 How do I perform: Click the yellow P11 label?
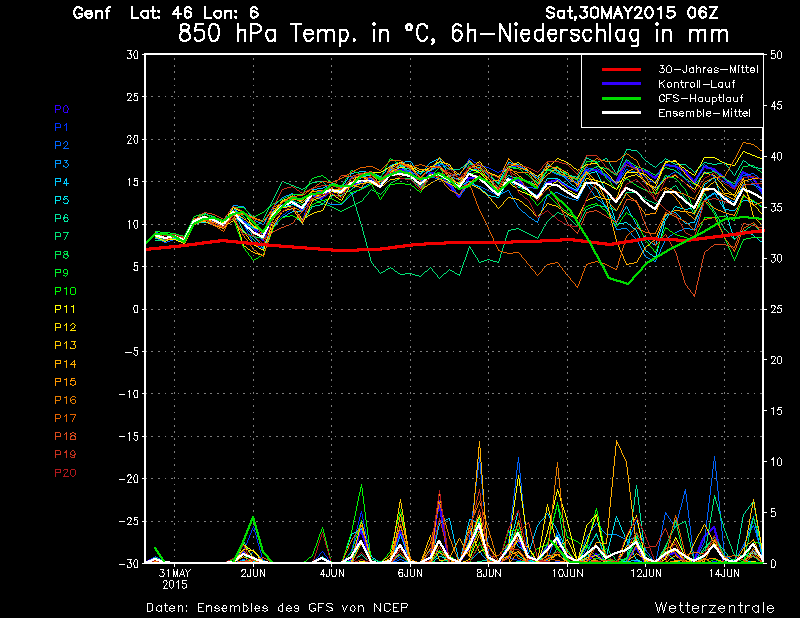(65, 309)
